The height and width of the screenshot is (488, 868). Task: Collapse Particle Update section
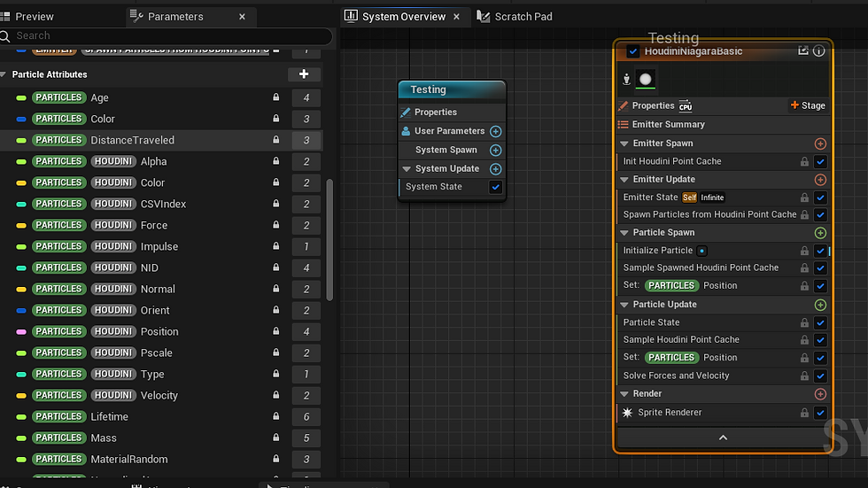click(x=624, y=305)
